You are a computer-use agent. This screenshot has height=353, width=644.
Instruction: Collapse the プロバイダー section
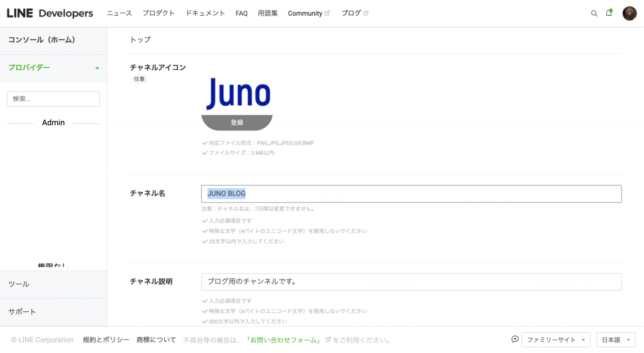click(x=53, y=68)
